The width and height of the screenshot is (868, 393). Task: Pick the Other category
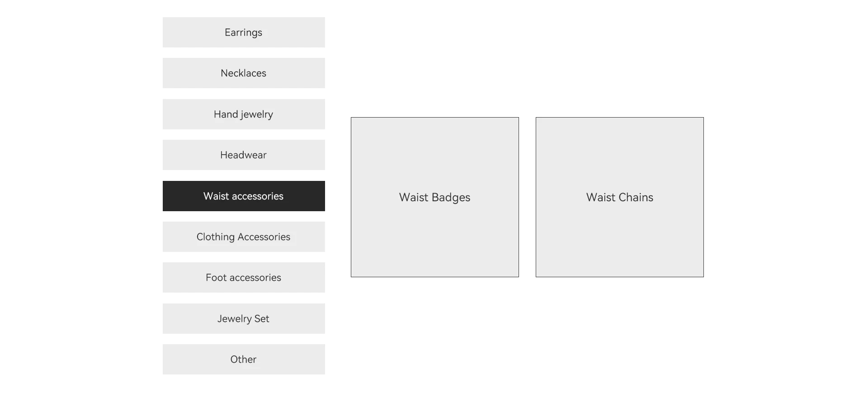pos(244,360)
